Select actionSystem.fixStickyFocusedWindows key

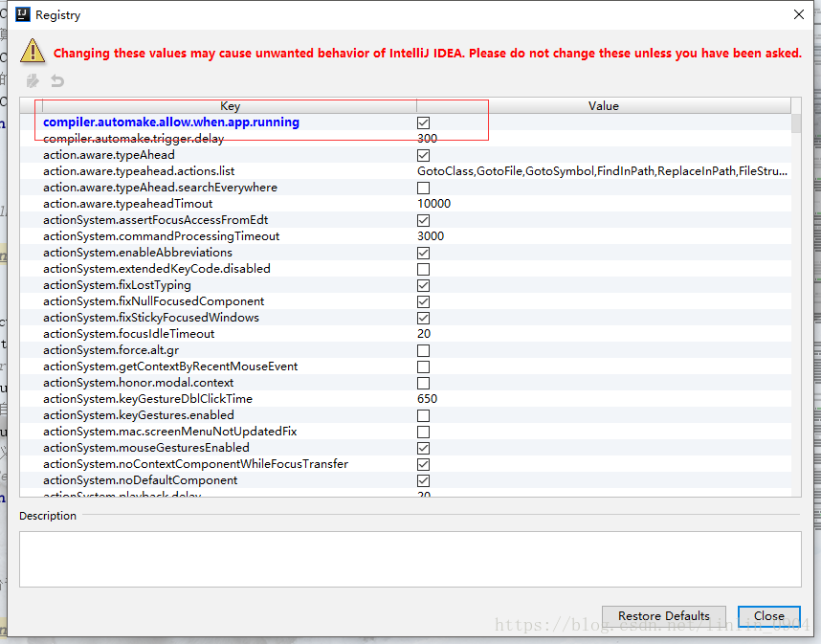(151, 318)
